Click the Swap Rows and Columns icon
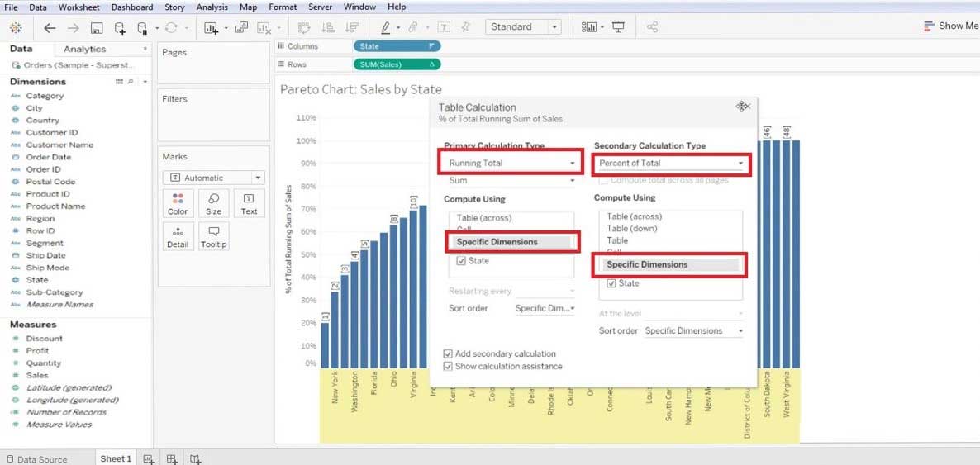The height and width of the screenshot is (465, 980). coord(304,28)
